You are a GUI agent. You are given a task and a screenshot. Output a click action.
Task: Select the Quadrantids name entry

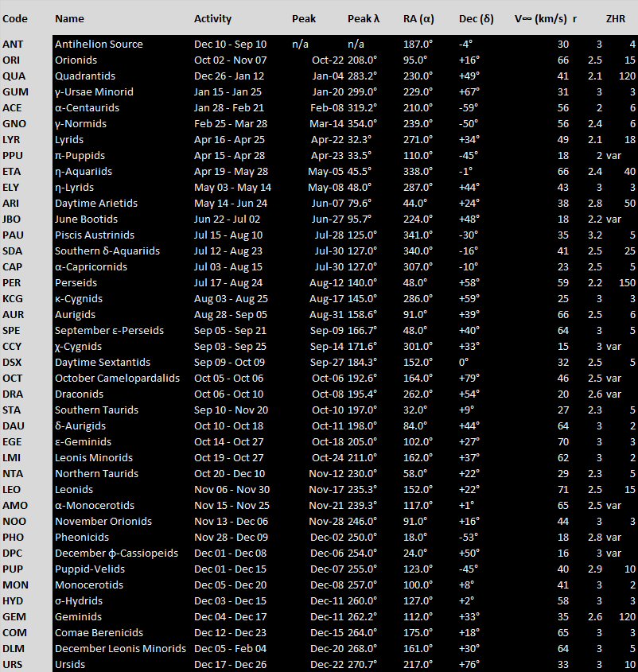84,76
